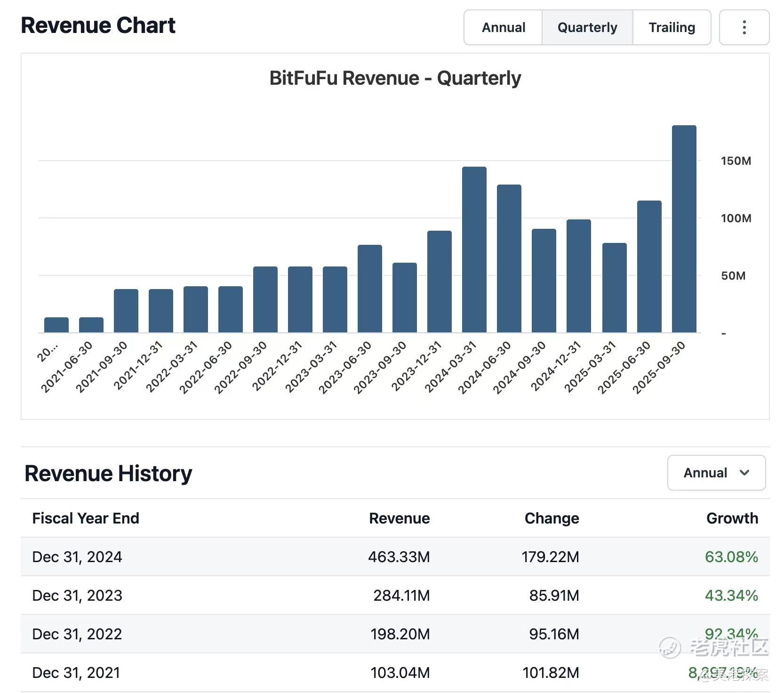Screen dimensions: 784x693
Task: Select the Dec 31, 2021 row label
Action: (x=76, y=673)
